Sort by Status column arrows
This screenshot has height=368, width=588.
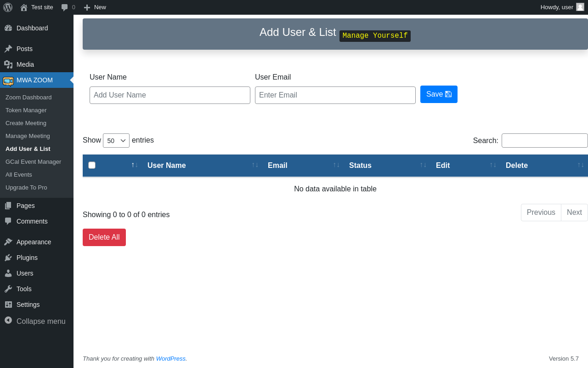point(423,165)
